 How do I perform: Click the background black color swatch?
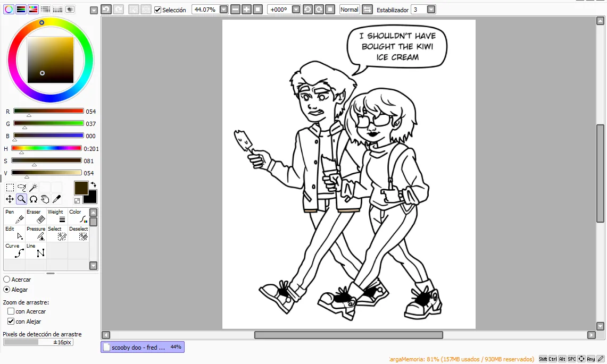(x=92, y=198)
